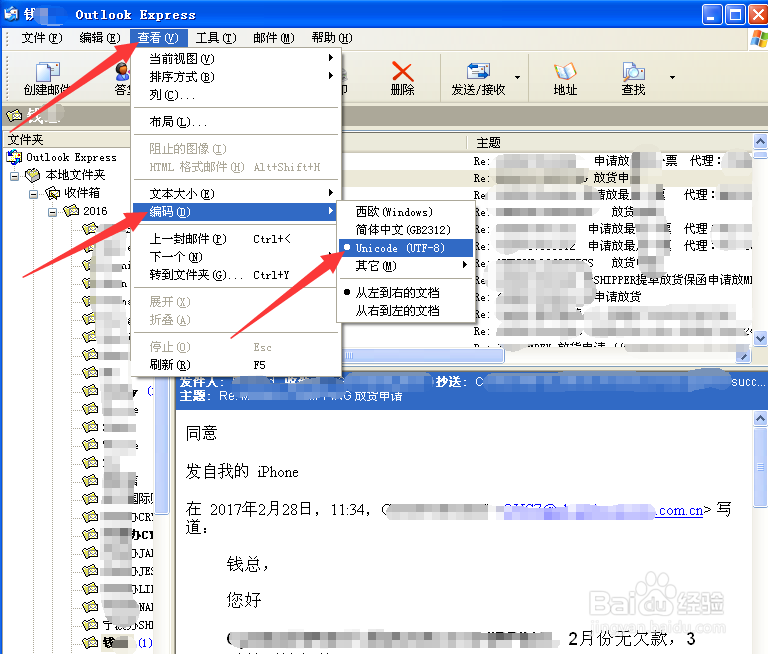Open the File (文件) menu
Viewport: 768px width, 654px height.
pyautogui.click(x=42, y=38)
